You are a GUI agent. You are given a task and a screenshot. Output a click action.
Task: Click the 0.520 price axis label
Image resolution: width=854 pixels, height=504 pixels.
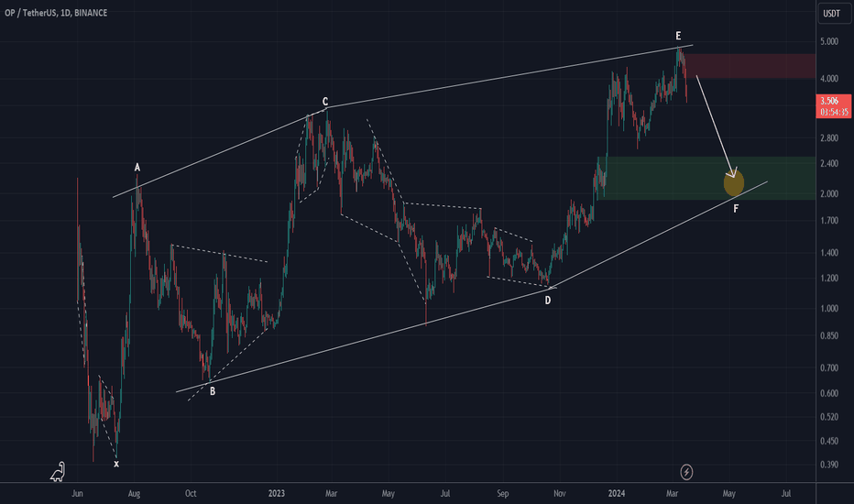(x=829, y=417)
